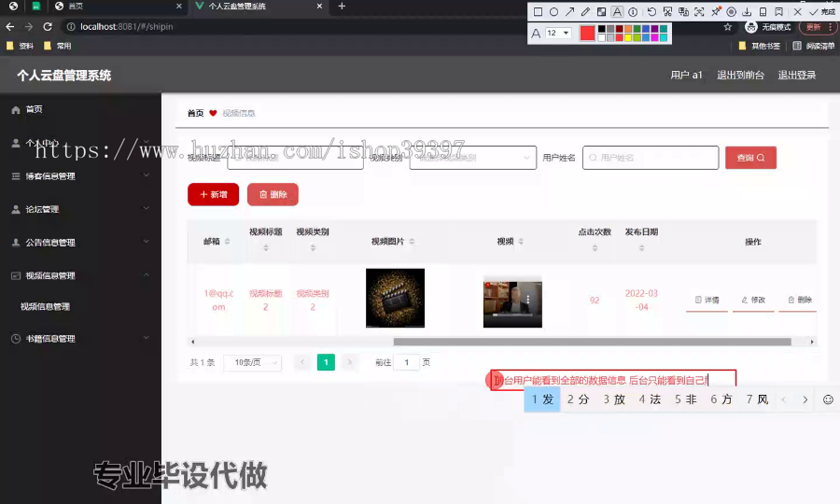Click the 更新 browser update button

click(817, 27)
